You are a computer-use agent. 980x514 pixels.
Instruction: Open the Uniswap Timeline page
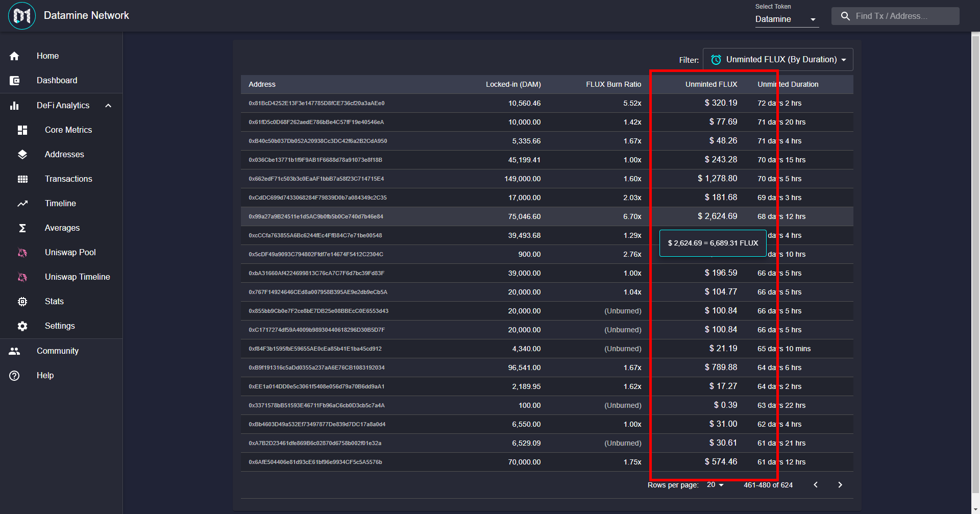61,277
